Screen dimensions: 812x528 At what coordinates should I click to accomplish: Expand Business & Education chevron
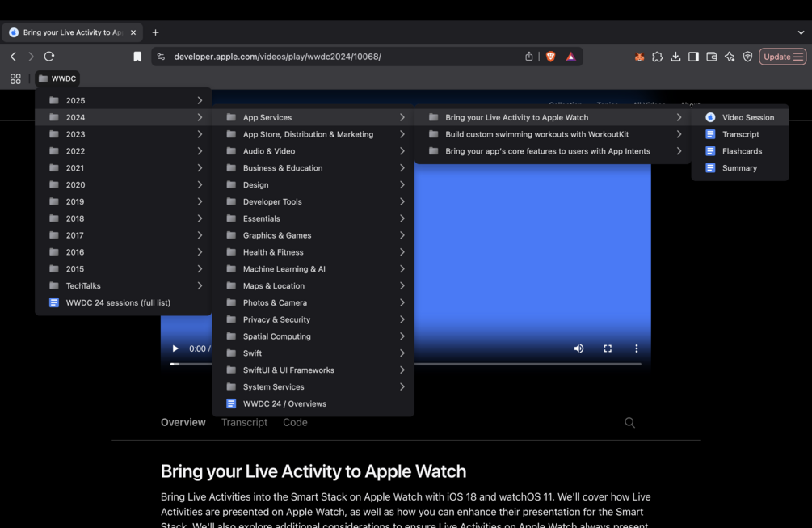coord(402,168)
